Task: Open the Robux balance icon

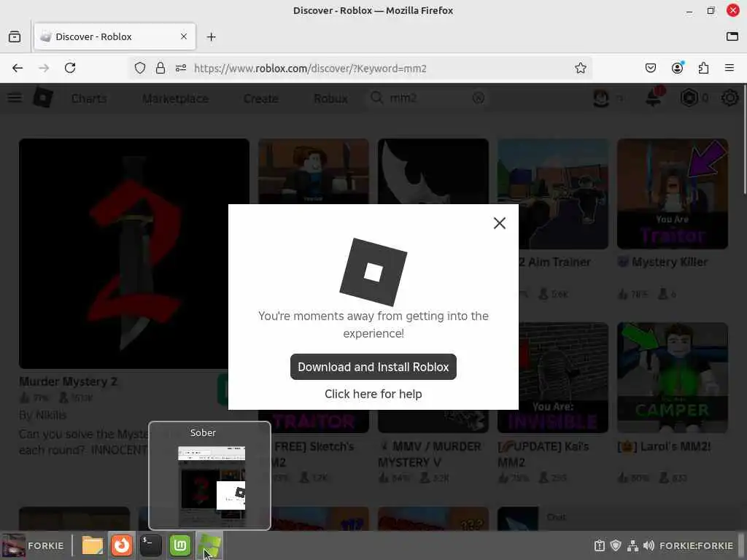Action: 689,98
